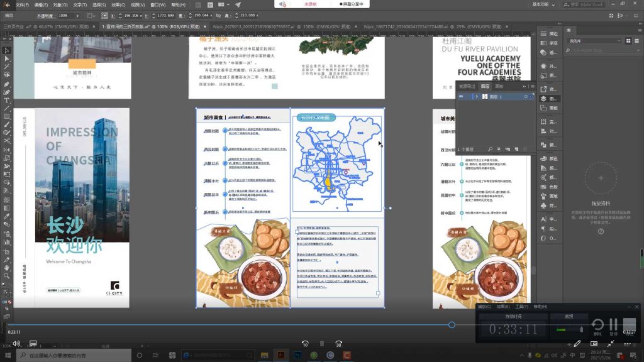Open the Gradient panel icon (渐变)

(x=545, y=43)
